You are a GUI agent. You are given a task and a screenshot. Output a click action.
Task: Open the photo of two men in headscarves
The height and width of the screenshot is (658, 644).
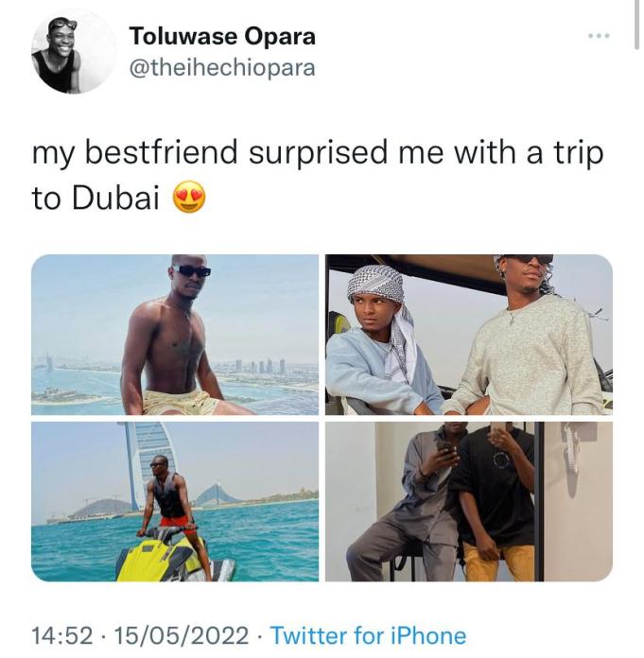coord(469,335)
